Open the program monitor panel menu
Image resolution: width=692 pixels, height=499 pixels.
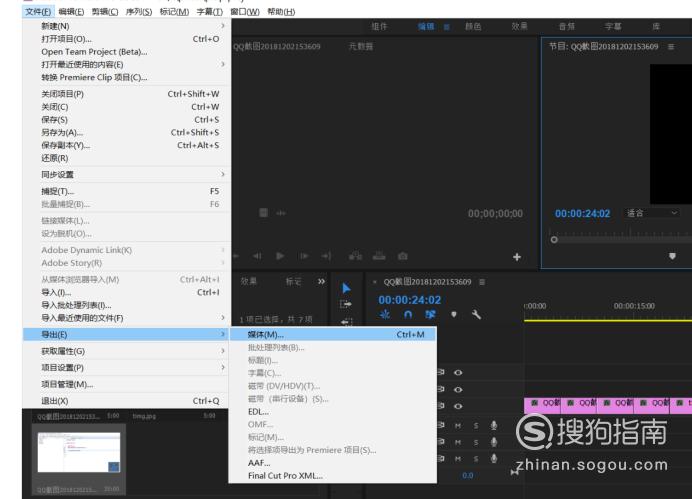coord(671,47)
